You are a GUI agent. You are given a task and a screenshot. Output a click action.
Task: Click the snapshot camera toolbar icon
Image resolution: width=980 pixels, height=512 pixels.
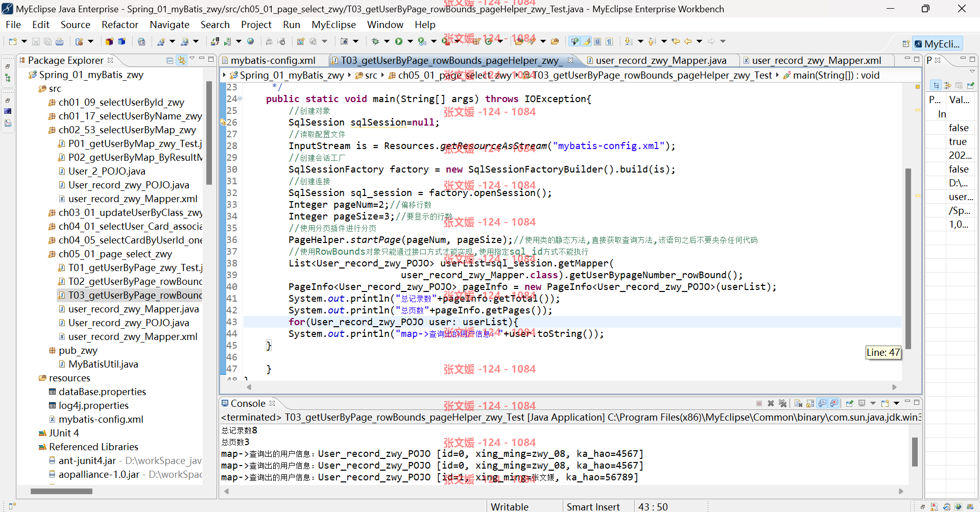tap(344, 41)
